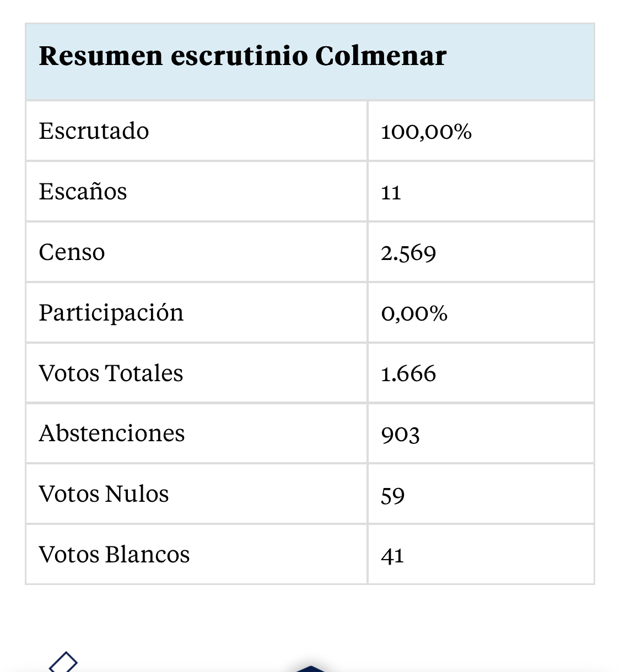Viewport: 620px width, 672px height.
Task: Click the 100,00% escrutado value
Action: click(x=426, y=132)
